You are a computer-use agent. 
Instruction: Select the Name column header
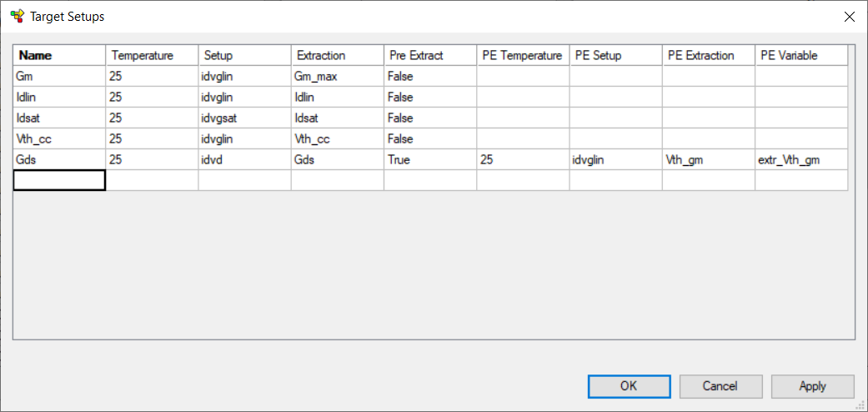(60, 55)
